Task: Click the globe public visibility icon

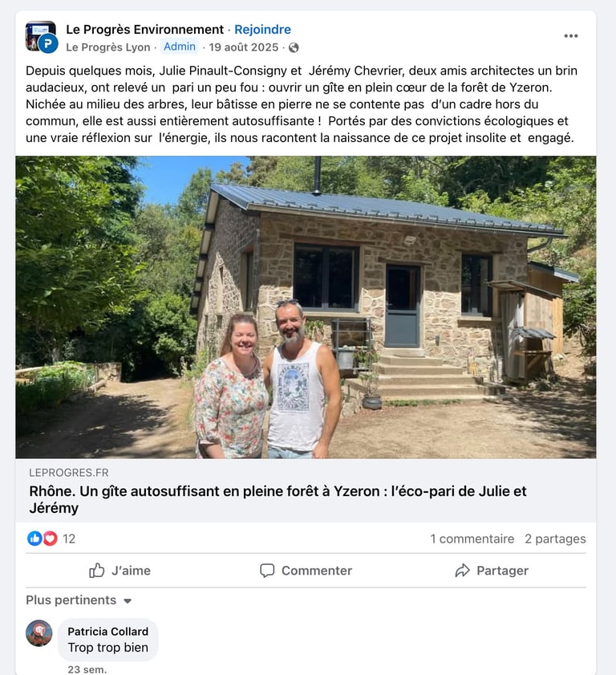Action: point(294,47)
